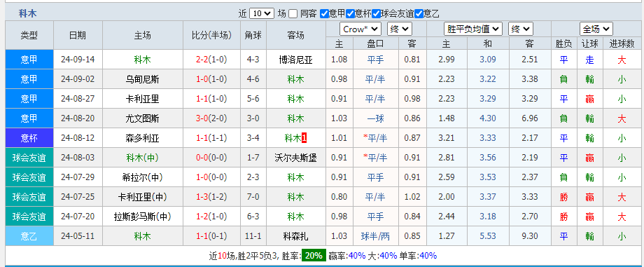Click draw odds 5.53

(488, 237)
